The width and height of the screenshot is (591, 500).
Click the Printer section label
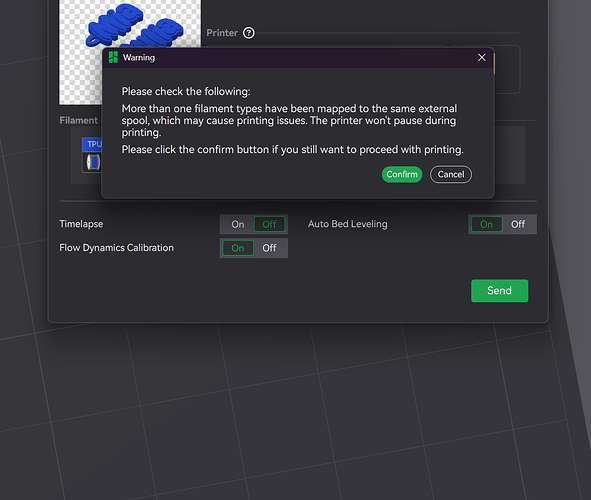point(222,33)
